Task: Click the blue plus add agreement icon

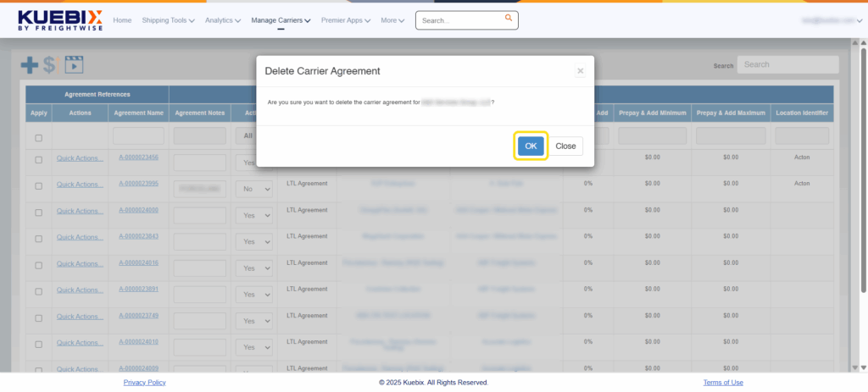Action: pyautogui.click(x=30, y=64)
